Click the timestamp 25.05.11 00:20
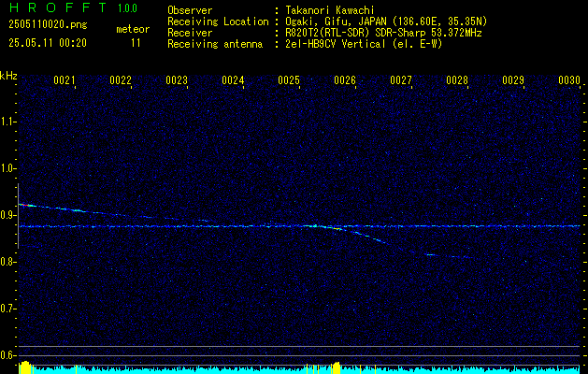Screen dimensions: 588x374 tap(48, 43)
